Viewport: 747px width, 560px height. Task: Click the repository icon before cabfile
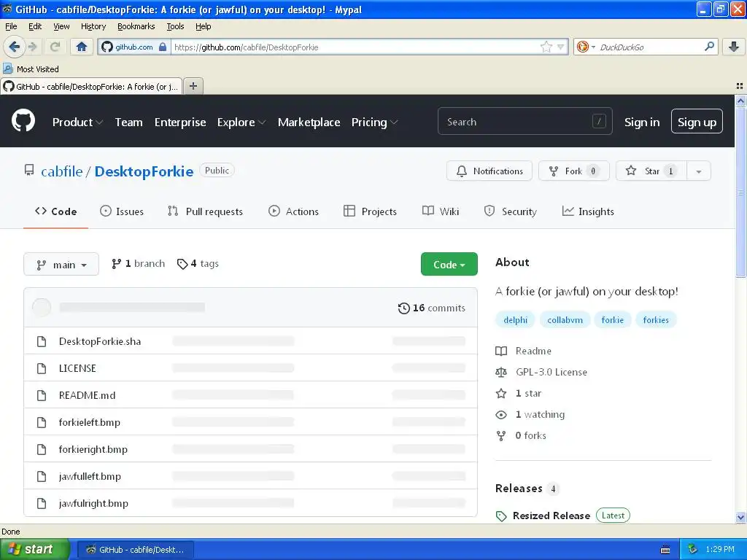(29, 171)
